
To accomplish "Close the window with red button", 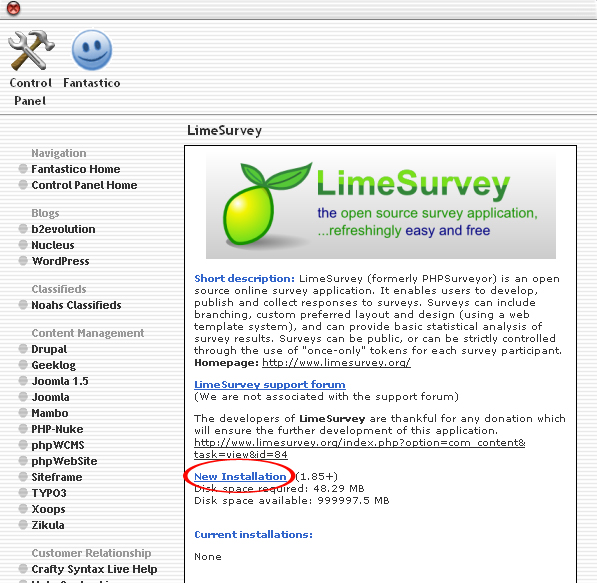I will pyautogui.click(x=14, y=8).
